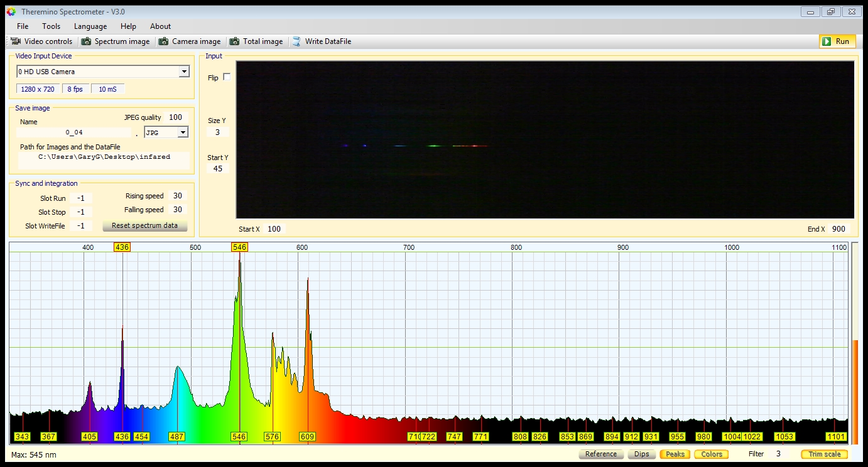Open the Tools menu
This screenshot has height=467, width=868.
51,26
